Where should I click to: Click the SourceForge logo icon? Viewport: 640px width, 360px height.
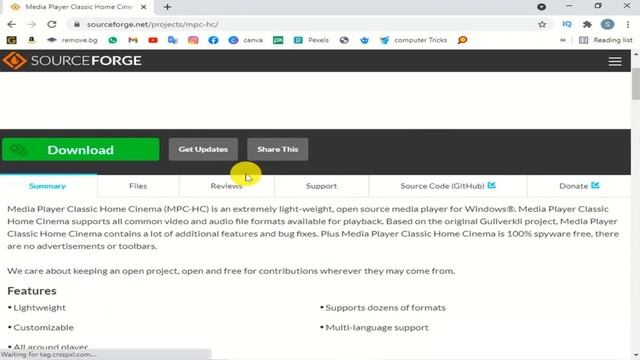14,61
